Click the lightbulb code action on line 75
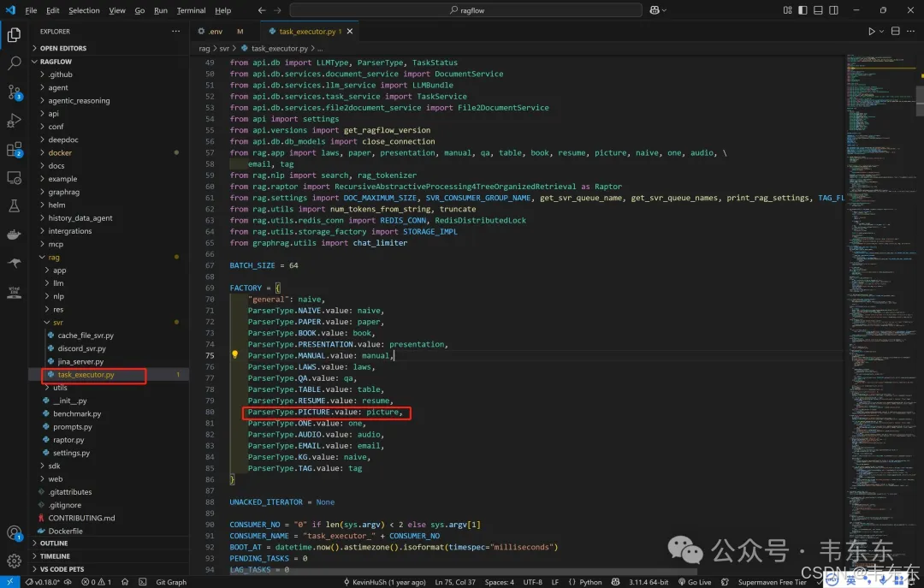 pyautogui.click(x=234, y=354)
